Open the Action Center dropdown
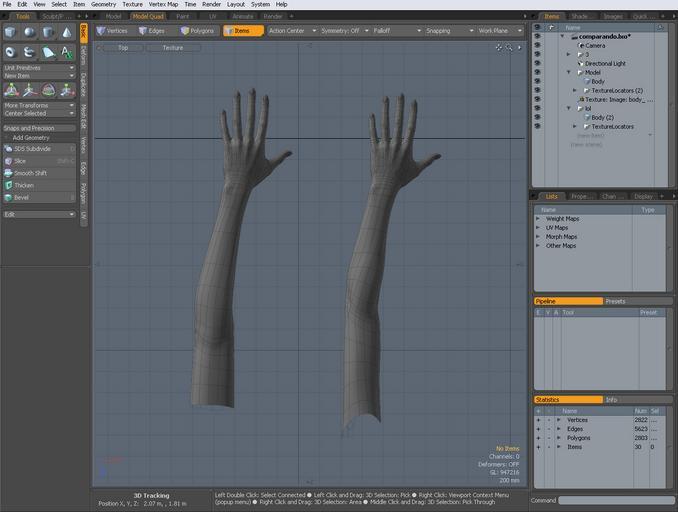678x512 pixels. pos(289,31)
